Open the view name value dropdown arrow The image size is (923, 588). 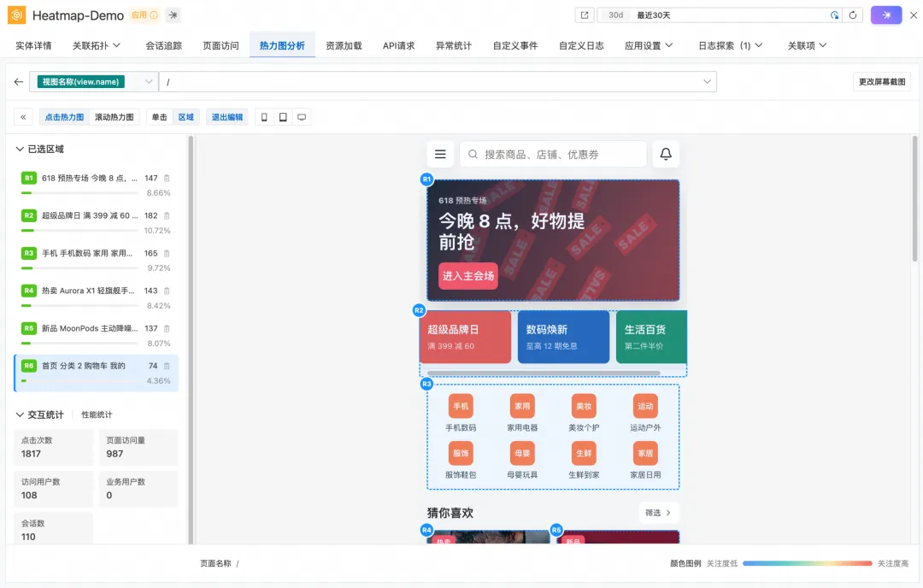point(707,82)
